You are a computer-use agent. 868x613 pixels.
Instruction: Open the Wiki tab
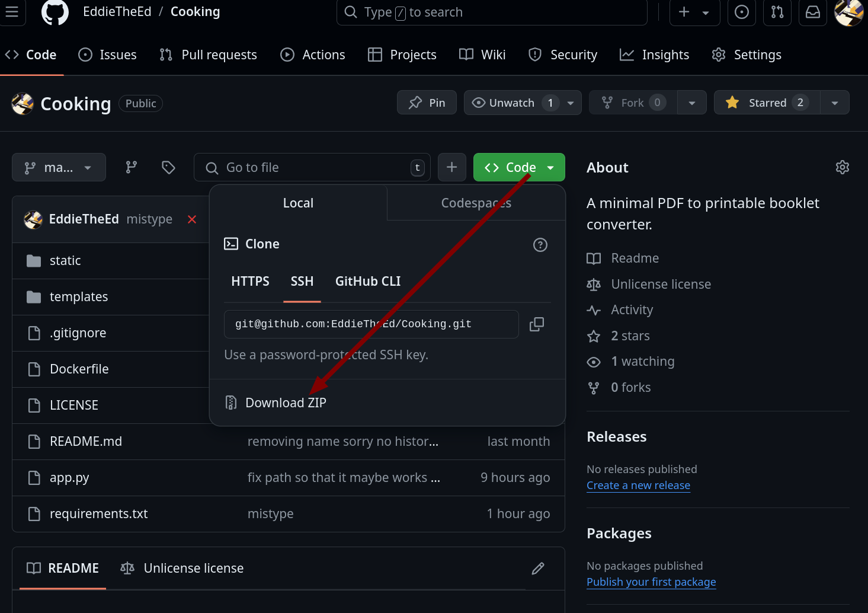pyautogui.click(x=482, y=55)
